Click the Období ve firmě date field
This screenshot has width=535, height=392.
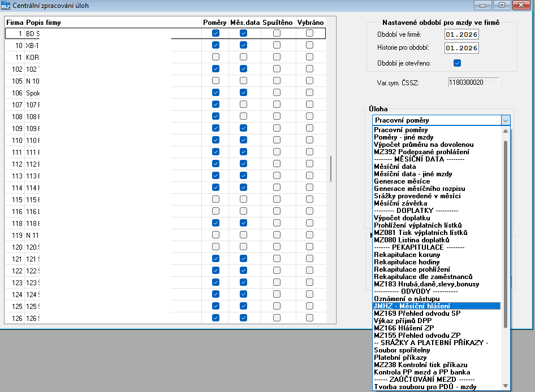(461, 34)
